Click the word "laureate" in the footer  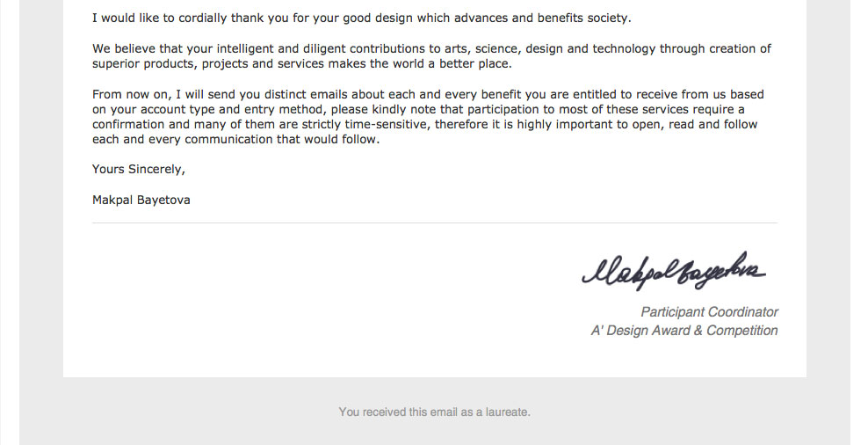507,412
